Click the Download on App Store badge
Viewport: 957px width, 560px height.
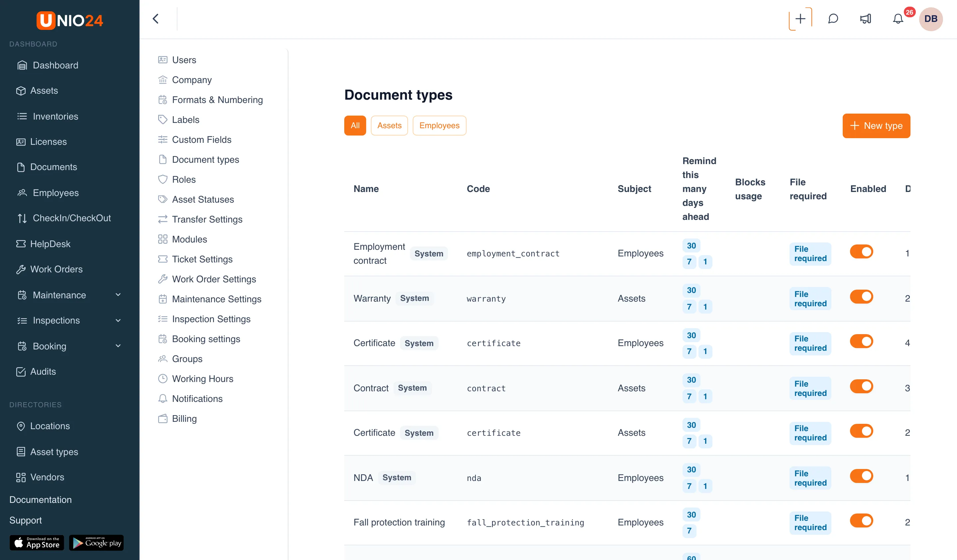37,543
